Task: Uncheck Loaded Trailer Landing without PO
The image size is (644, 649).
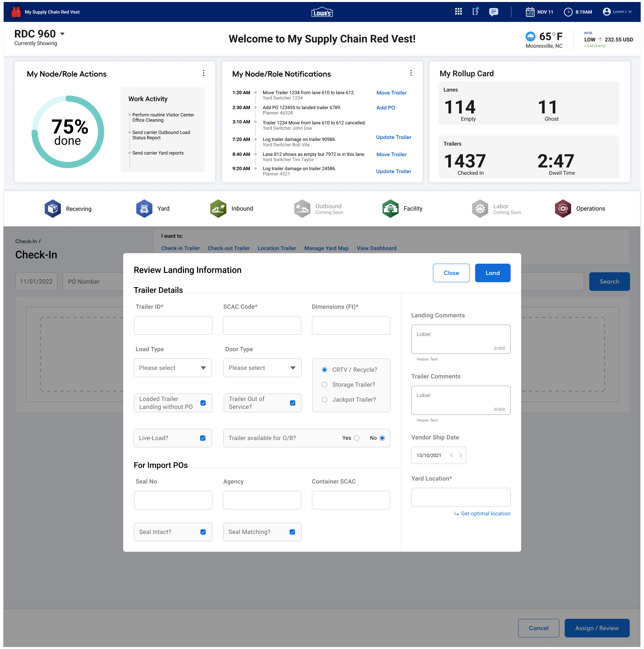Action: pos(203,403)
